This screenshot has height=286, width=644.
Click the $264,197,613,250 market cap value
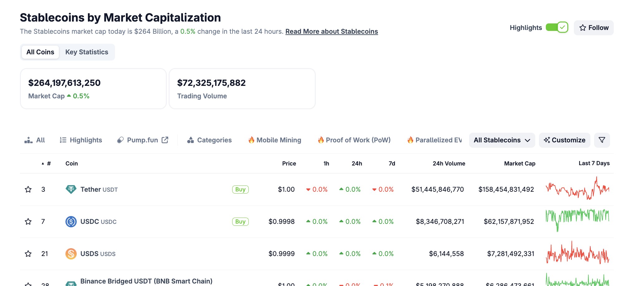click(64, 83)
